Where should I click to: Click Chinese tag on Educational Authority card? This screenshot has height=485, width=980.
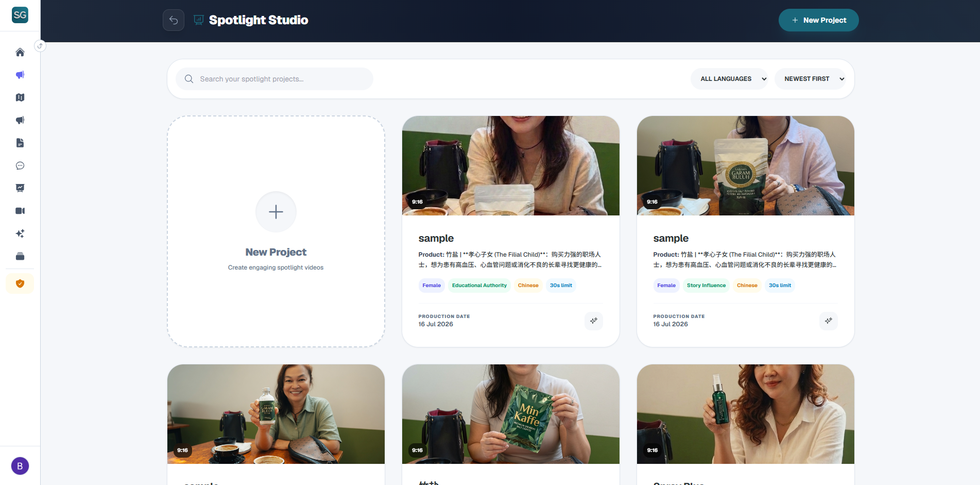coord(528,286)
